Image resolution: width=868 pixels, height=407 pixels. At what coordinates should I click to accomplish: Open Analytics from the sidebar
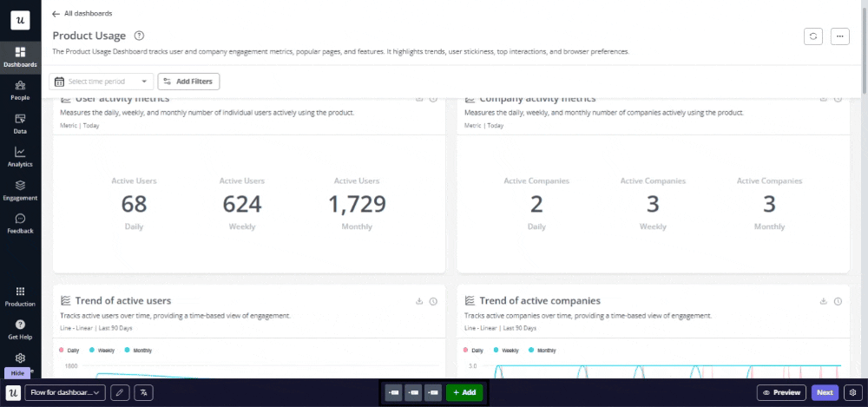coord(20,156)
